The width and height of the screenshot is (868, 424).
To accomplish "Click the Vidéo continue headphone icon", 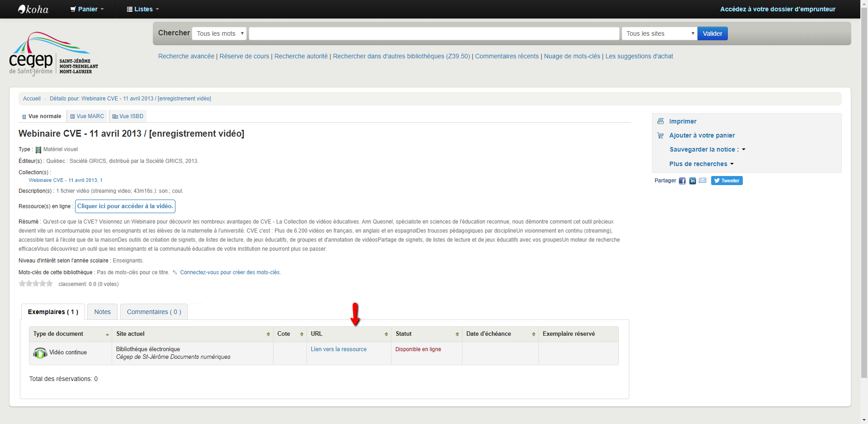I will click(x=40, y=353).
